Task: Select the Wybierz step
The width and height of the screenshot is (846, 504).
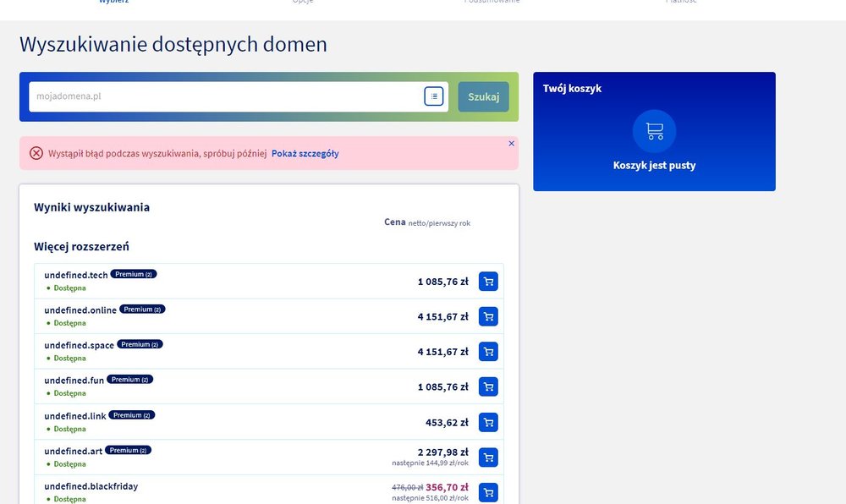Action: (x=115, y=2)
